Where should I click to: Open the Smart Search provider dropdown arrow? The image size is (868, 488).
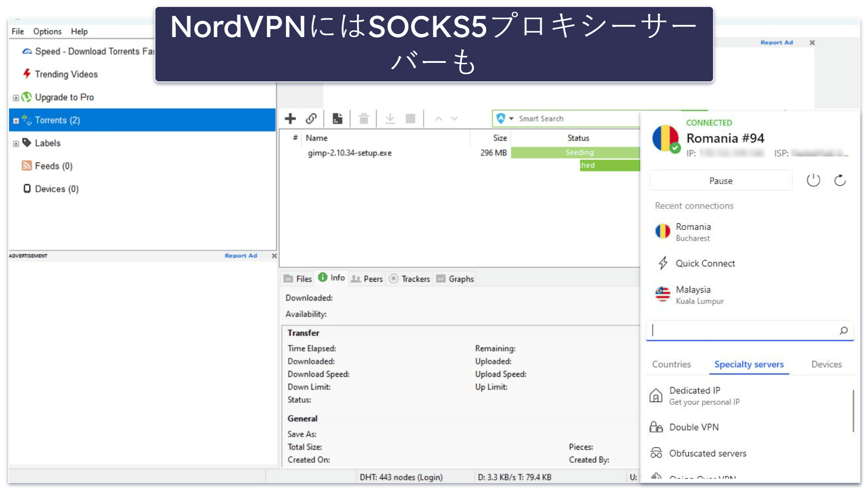pos(512,118)
